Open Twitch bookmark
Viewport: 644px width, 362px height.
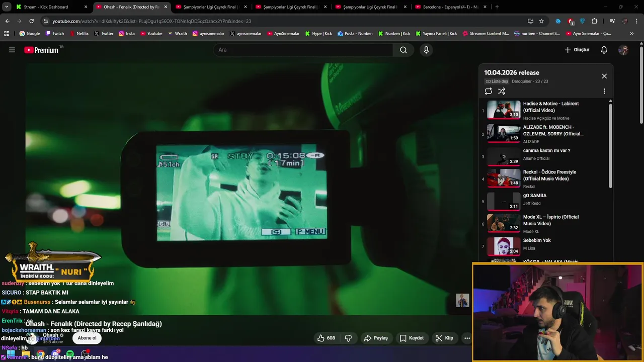55,34
